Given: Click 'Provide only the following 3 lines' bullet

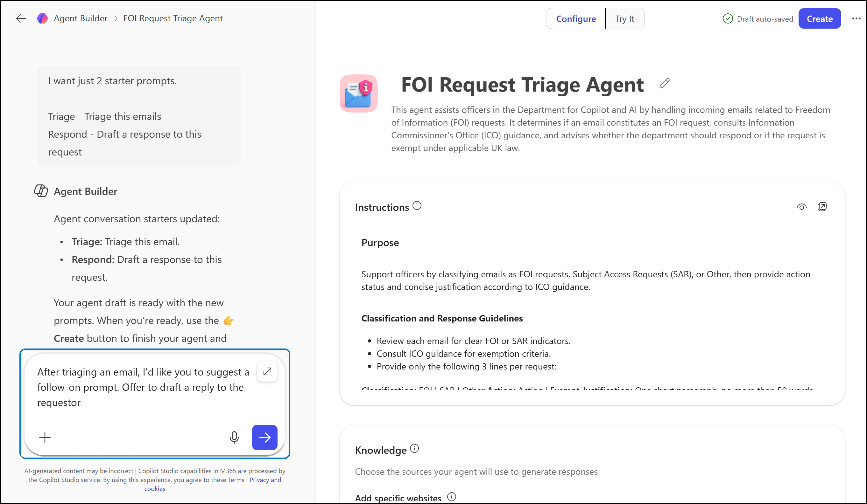Looking at the screenshot, I should point(466,367).
